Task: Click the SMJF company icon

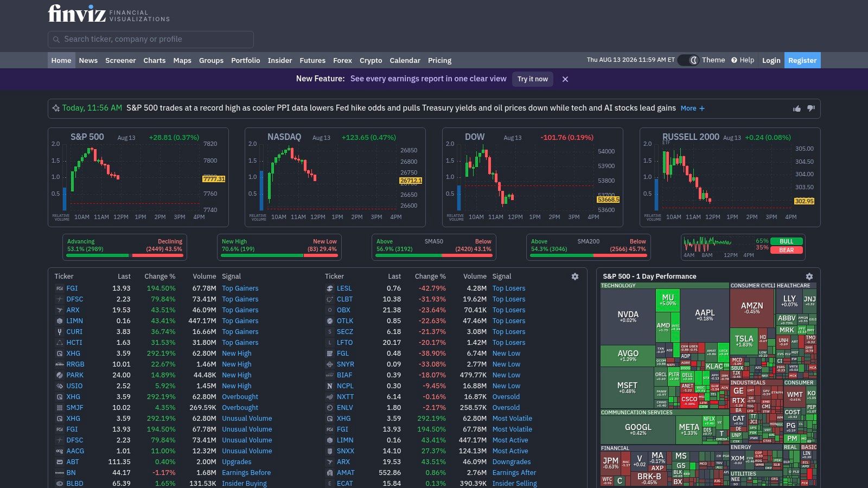Action: coord(60,408)
